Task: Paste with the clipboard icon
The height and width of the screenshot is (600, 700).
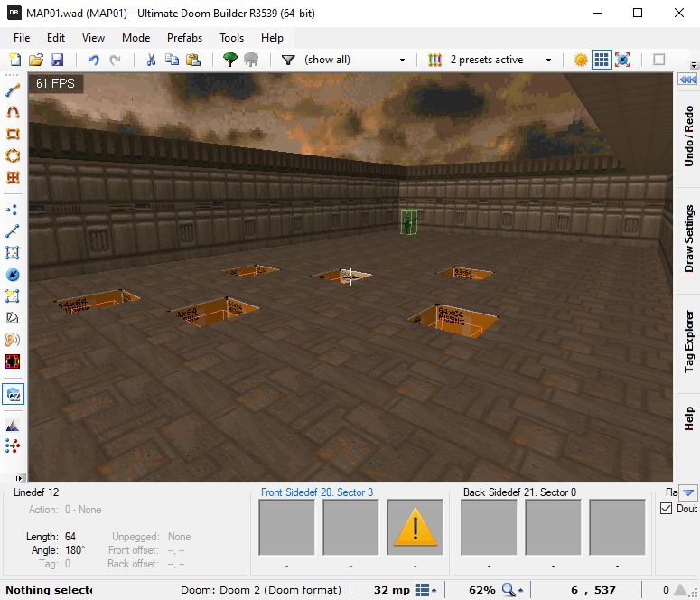Action: click(x=193, y=60)
